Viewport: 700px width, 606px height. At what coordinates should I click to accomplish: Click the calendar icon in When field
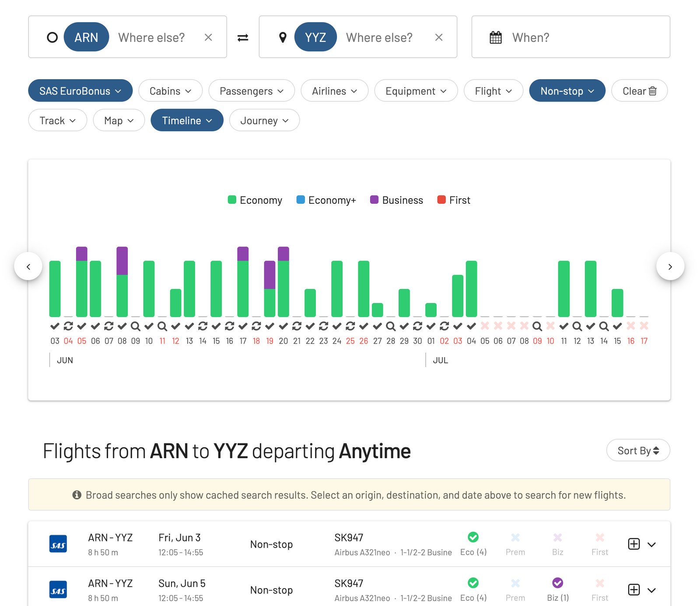point(495,38)
